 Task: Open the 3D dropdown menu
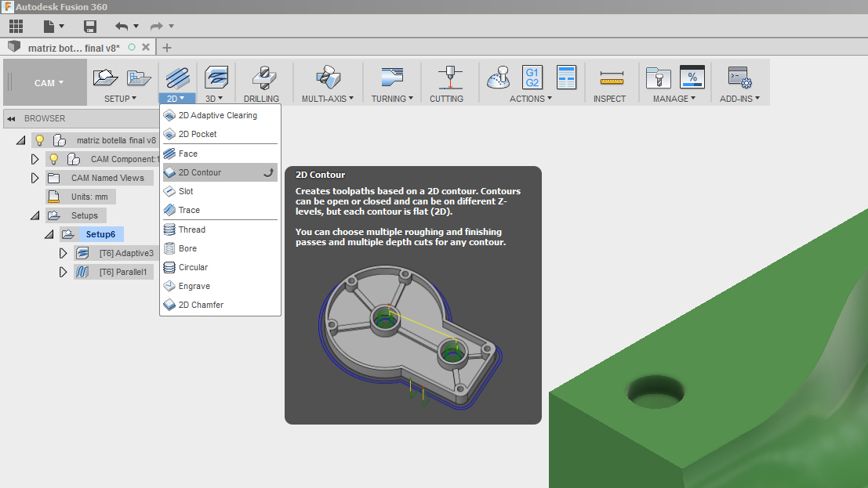coord(214,99)
